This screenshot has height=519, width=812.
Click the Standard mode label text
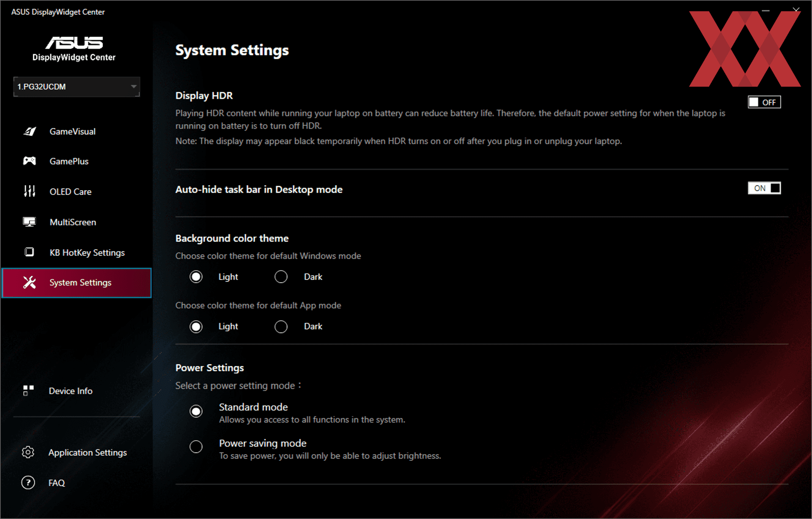[x=253, y=407]
